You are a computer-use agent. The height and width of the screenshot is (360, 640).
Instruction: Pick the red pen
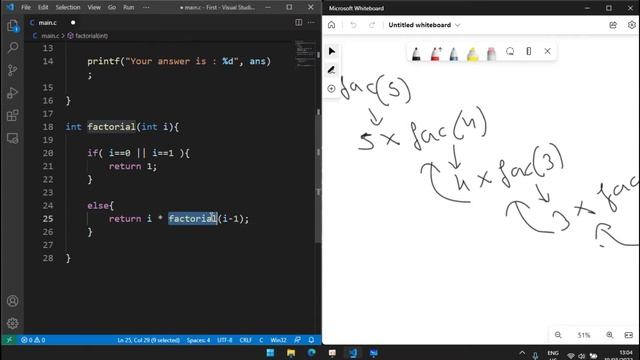[x=435, y=54]
